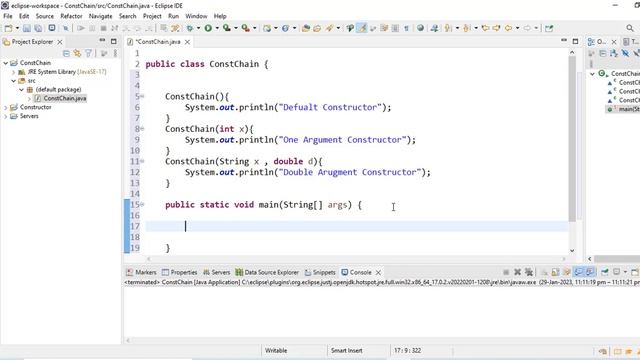Toggle Link with Editor in Project Explorer
The height and width of the screenshot is (360, 640).
point(77,53)
